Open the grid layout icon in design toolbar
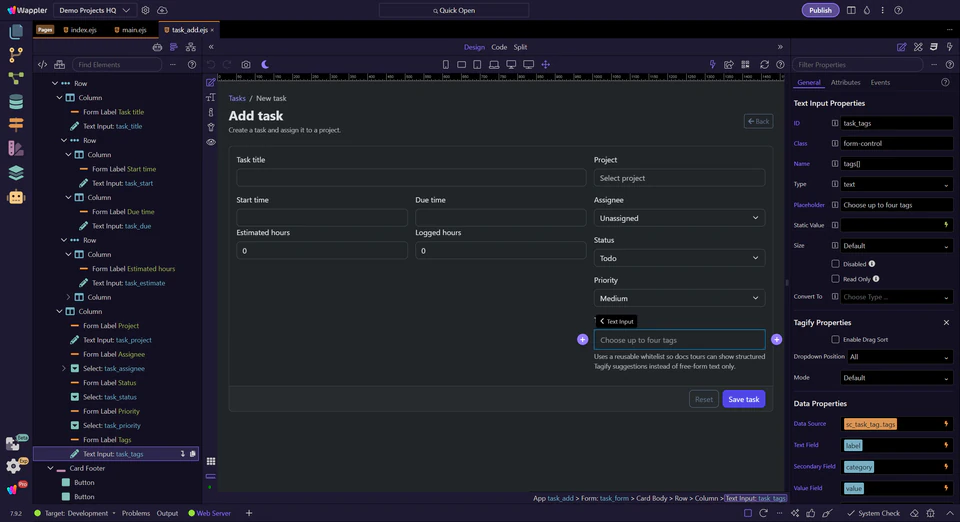The height and width of the screenshot is (522, 960). pyautogui.click(x=745, y=64)
